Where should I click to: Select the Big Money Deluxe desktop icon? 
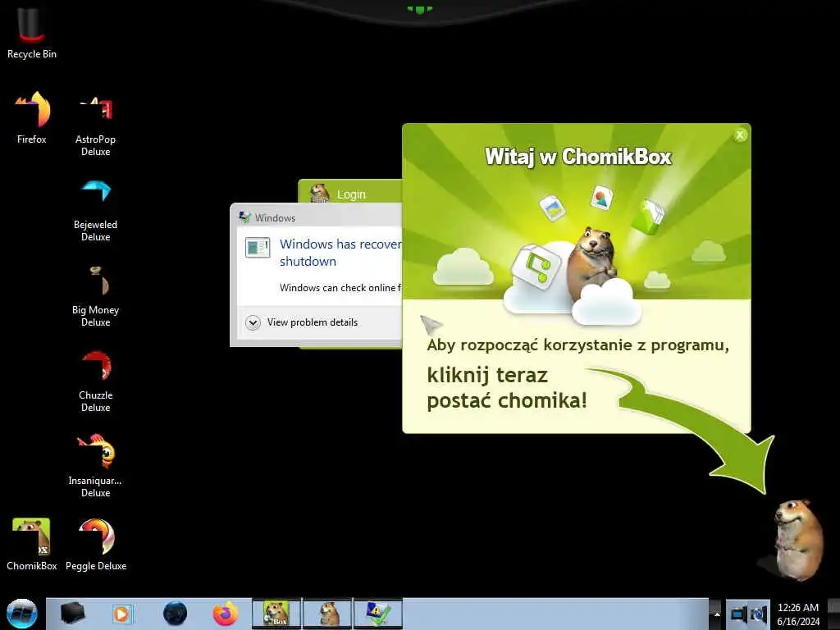coord(95,295)
